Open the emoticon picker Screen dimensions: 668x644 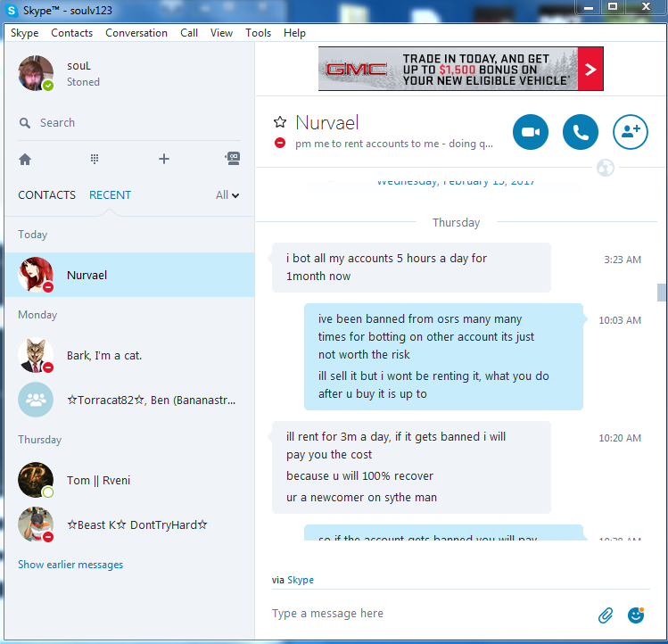tap(636, 615)
